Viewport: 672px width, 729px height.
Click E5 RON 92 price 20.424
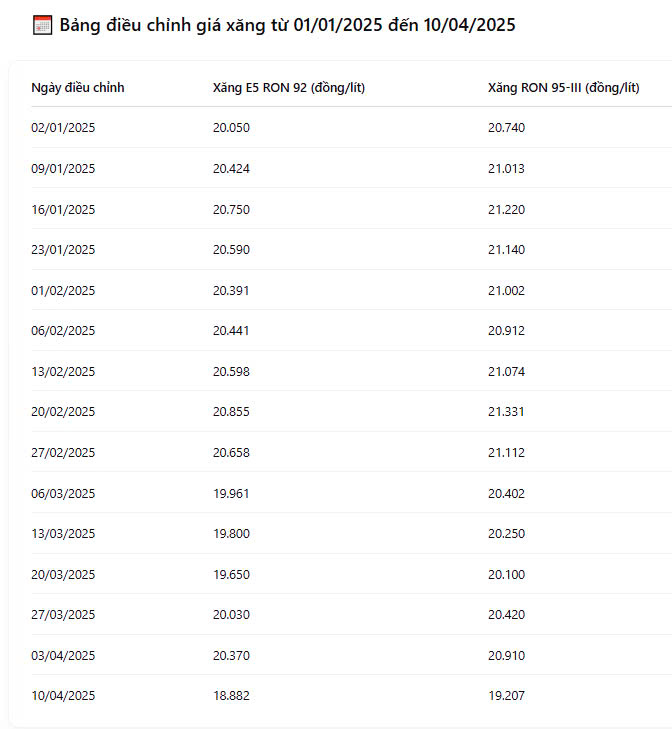pos(231,168)
